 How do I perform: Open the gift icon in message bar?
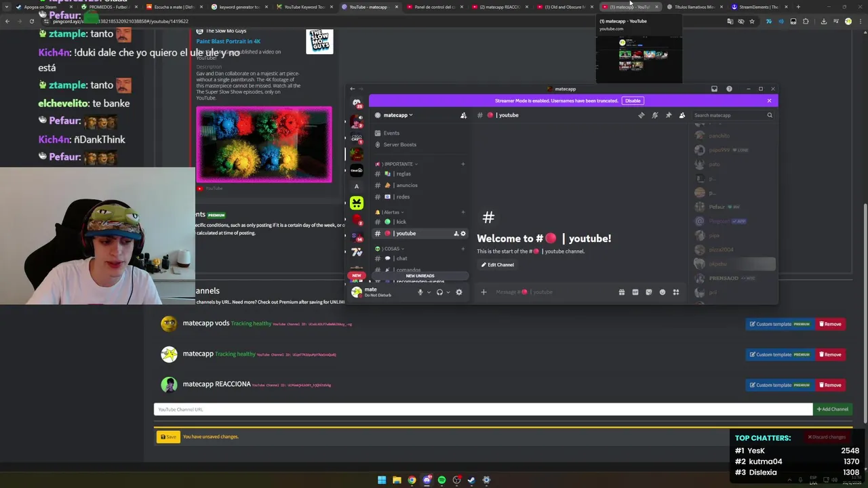[x=621, y=292]
